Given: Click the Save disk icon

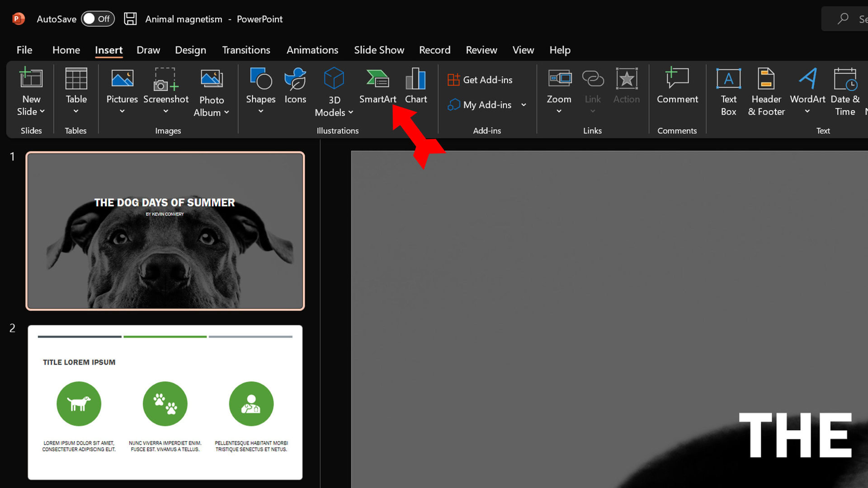Looking at the screenshot, I should [x=130, y=19].
